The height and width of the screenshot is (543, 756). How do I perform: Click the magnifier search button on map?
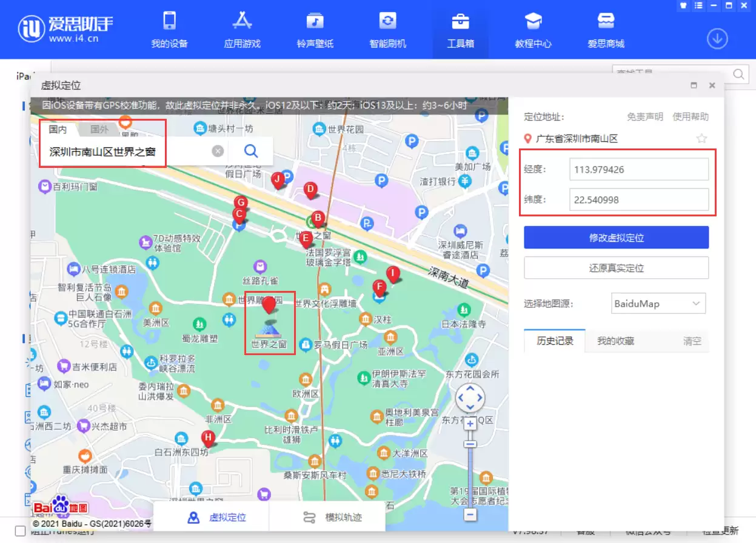click(x=251, y=151)
